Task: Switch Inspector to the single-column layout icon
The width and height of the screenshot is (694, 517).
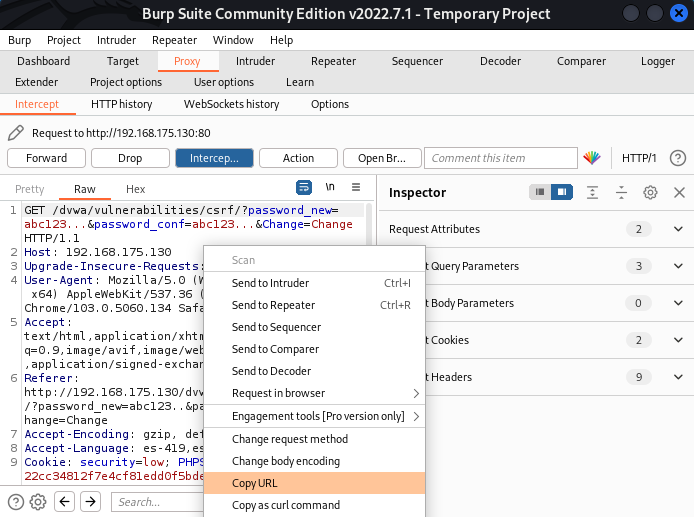Action: (540, 192)
